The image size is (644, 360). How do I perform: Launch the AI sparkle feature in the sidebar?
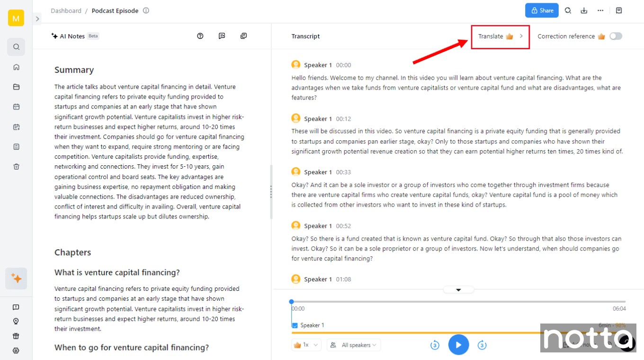point(16,279)
